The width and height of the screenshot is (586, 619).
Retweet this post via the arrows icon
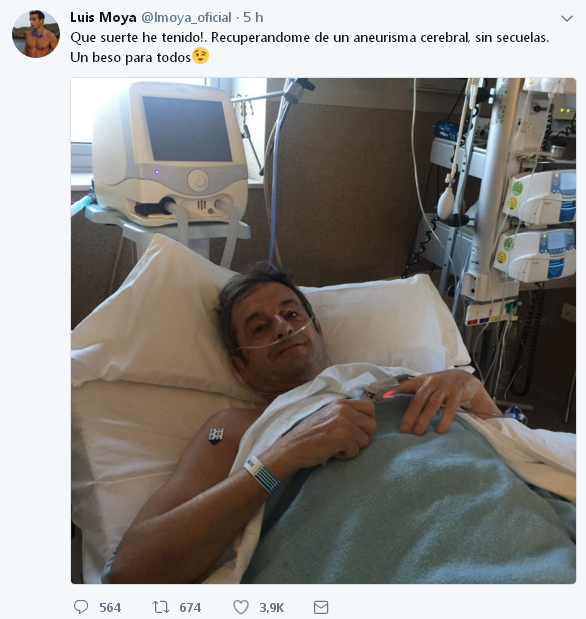click(161, 607)
